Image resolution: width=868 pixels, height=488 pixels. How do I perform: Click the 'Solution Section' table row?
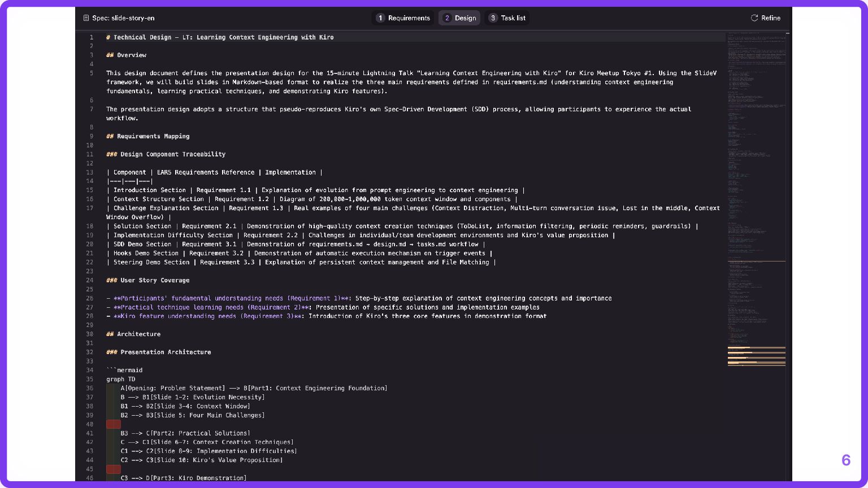point(402,226)
